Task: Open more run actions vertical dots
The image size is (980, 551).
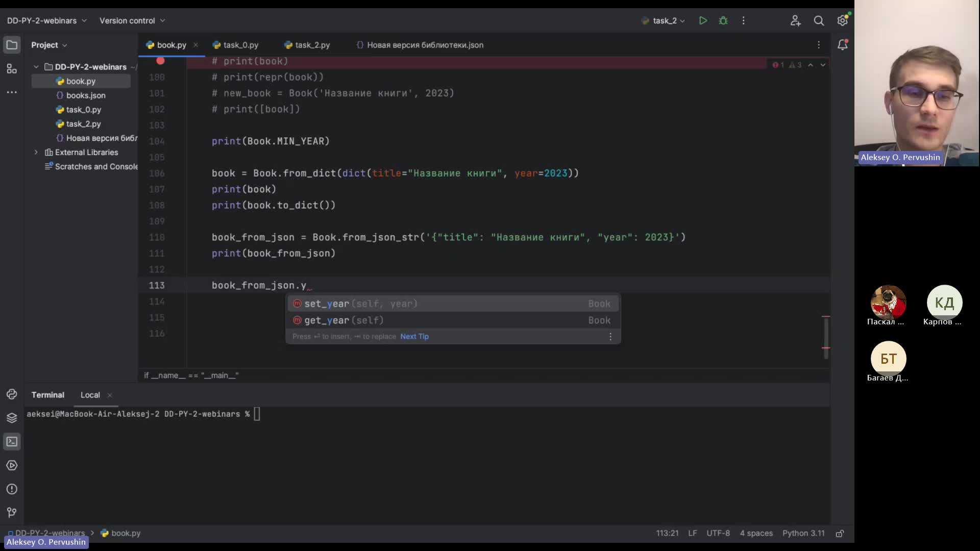Action: (x=743, y=20)
